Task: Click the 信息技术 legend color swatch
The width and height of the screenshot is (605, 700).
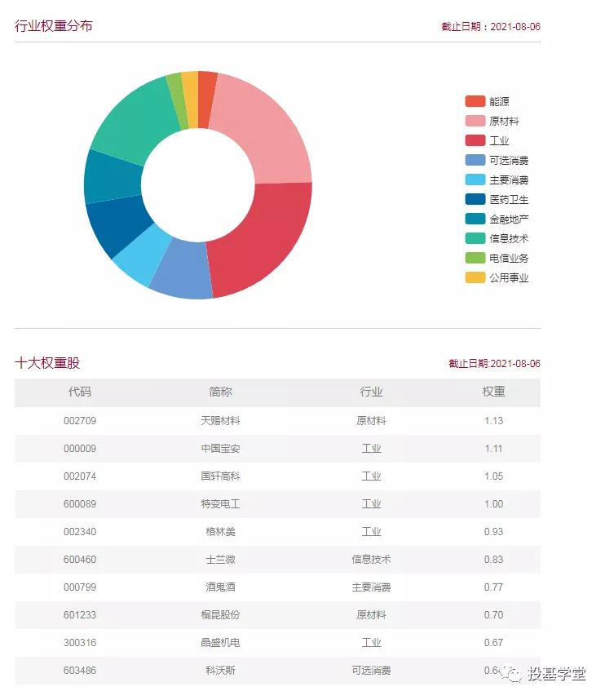Action: tap(475, 238)
